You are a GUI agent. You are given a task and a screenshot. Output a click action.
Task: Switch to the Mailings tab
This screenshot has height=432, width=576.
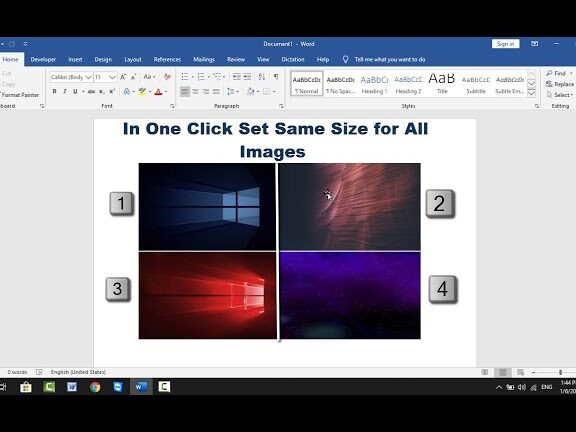pos(204,60)
